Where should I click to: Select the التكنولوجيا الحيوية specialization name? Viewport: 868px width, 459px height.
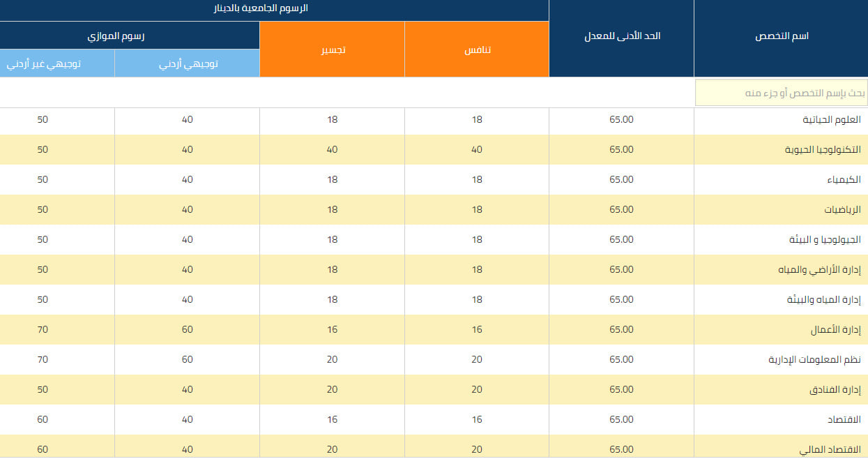[821, 150]
